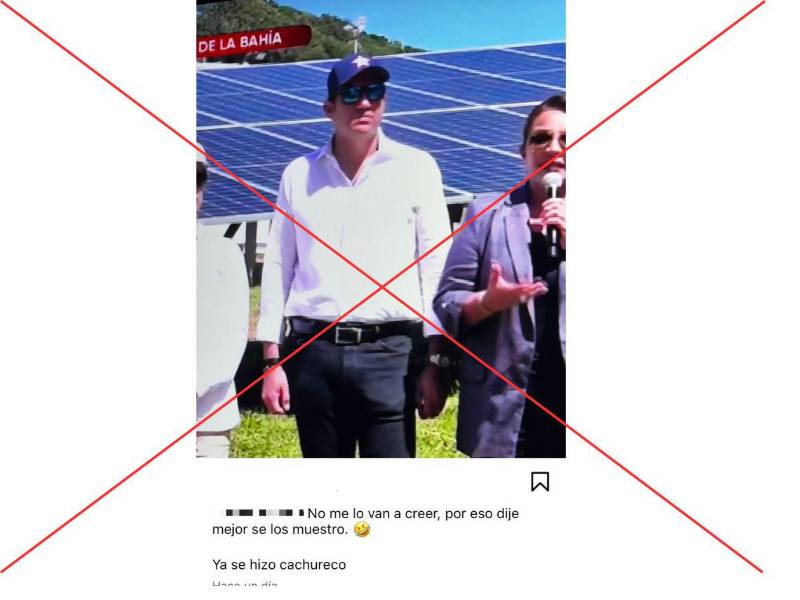Click the red 'DE LA BAHÍA' banner

coord(254,41)
